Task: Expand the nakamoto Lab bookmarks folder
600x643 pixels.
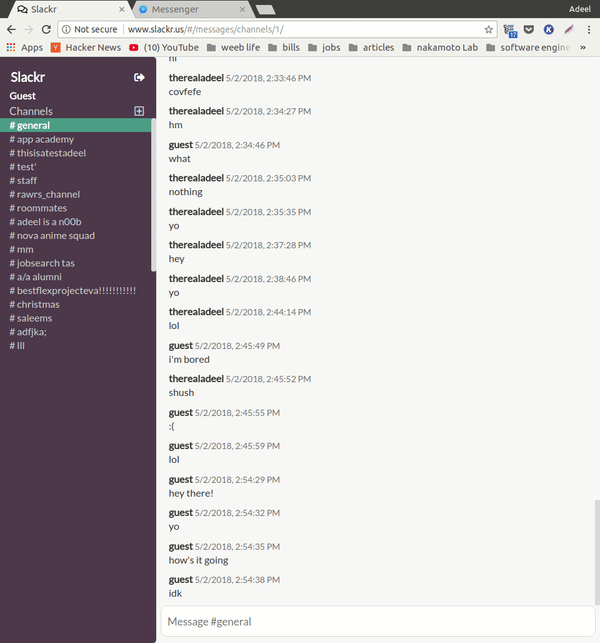Action: (x=440, y=48)
